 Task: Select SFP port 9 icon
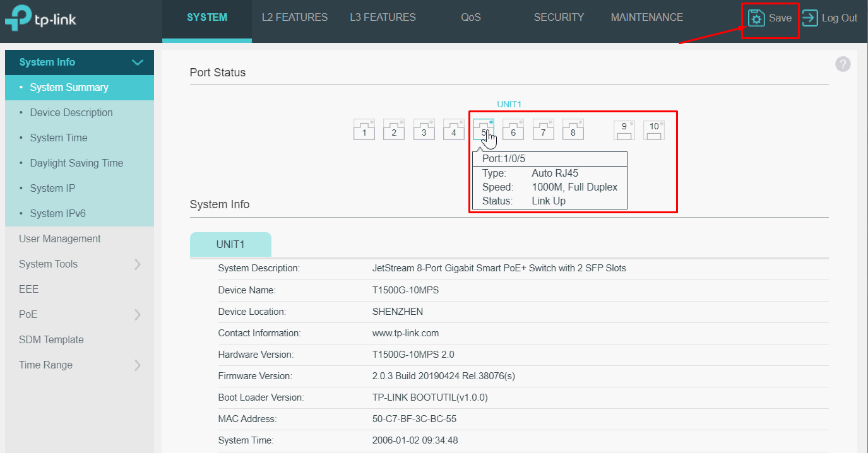624,130
